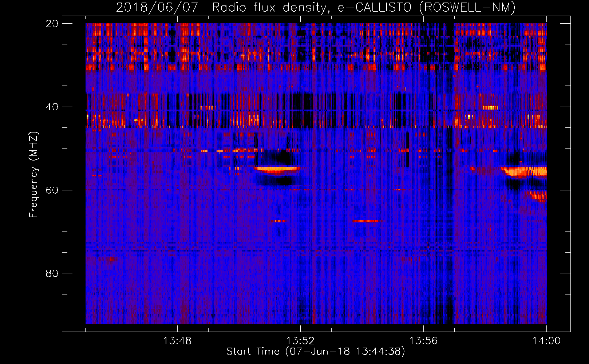This screenshot has height=364, width=589.
Task: Click the time tick label "14:00"
Action: pos(546,341)
